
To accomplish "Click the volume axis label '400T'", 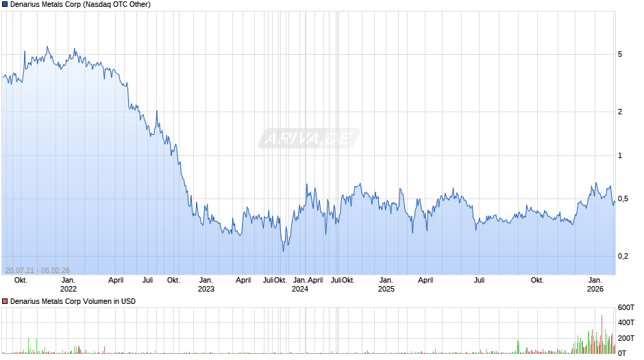I will click(626, 322).
